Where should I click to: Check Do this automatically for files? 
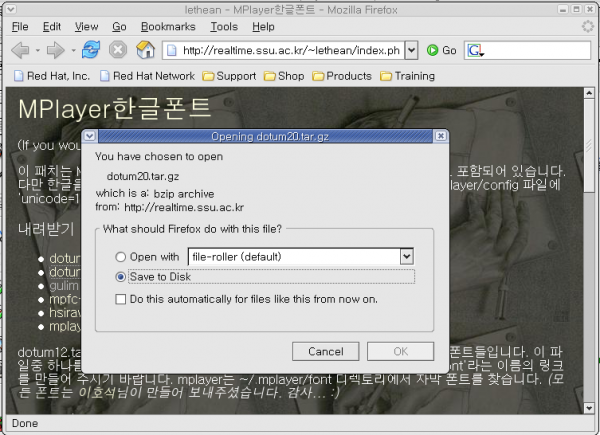(121, 299)
